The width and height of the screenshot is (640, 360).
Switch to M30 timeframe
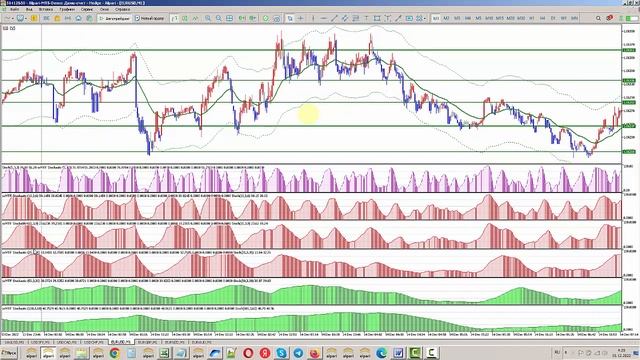[521, 18]
